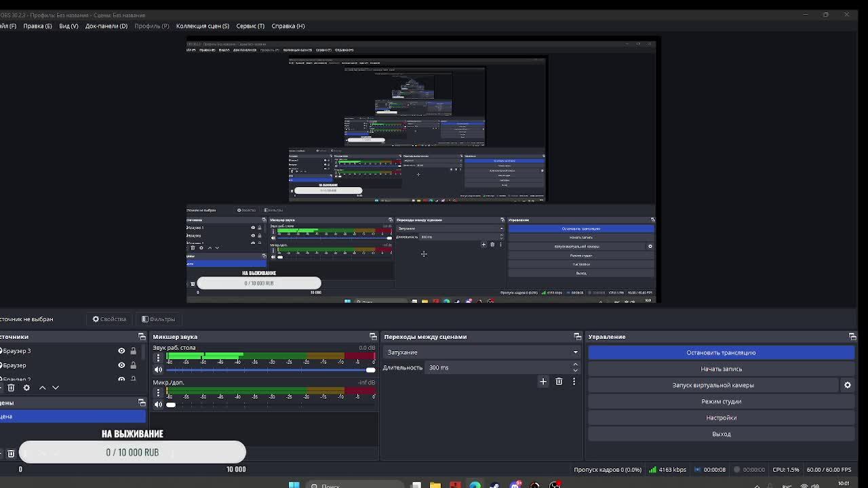Toggle visibility of Браузер 3 source
The height and width of the screenshot is (488, 868).
121,351
